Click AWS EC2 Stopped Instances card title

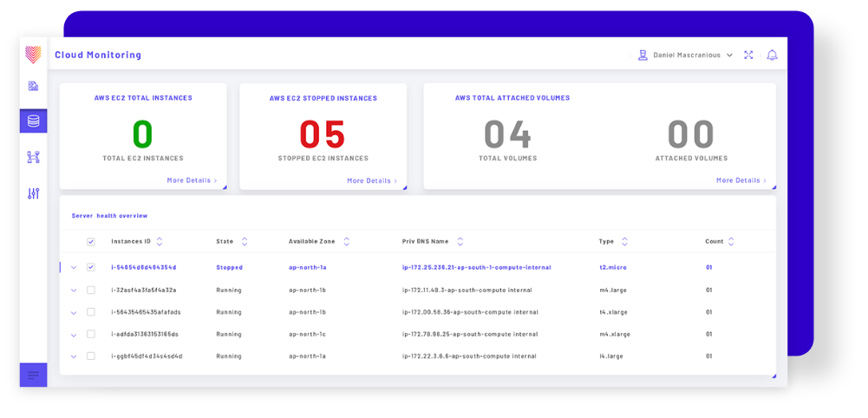(323, 99)
